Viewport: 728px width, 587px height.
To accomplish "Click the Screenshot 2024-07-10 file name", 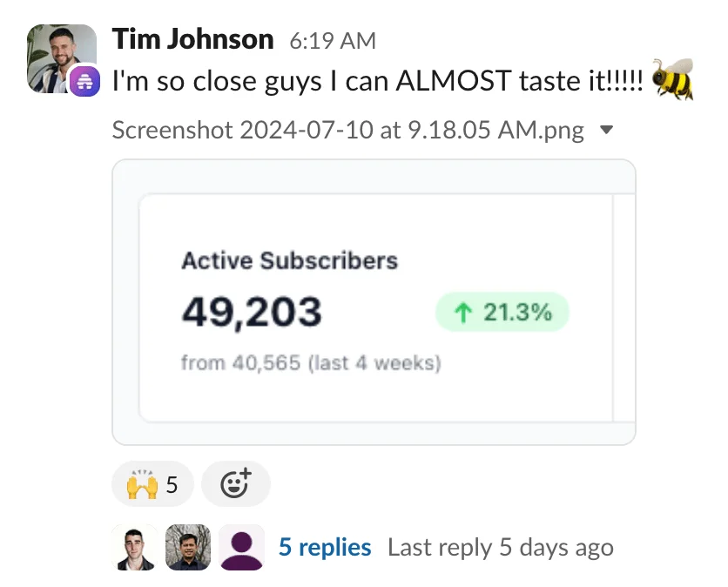I will tap(348, 131).
